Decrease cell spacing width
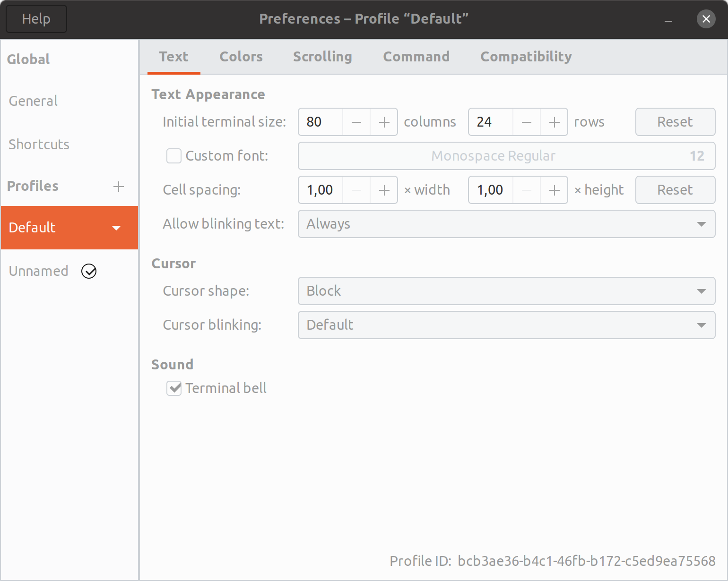The image size is (728, 581). (356, 190)
